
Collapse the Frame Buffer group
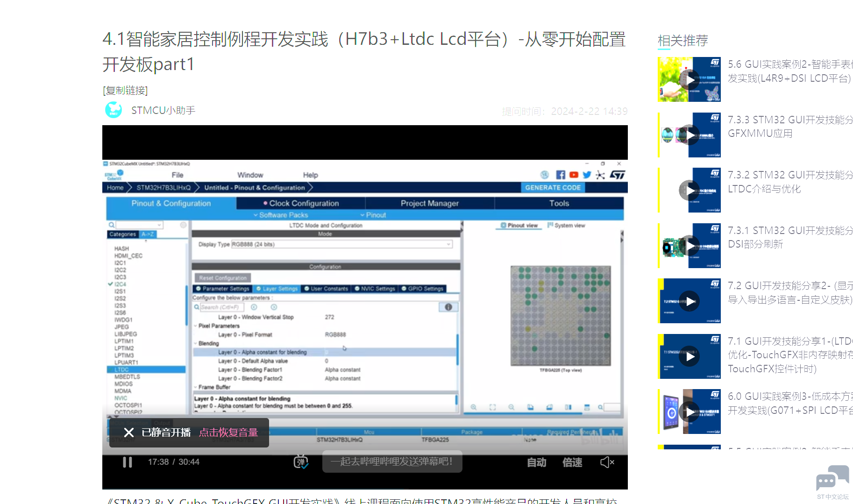point(196,387)
